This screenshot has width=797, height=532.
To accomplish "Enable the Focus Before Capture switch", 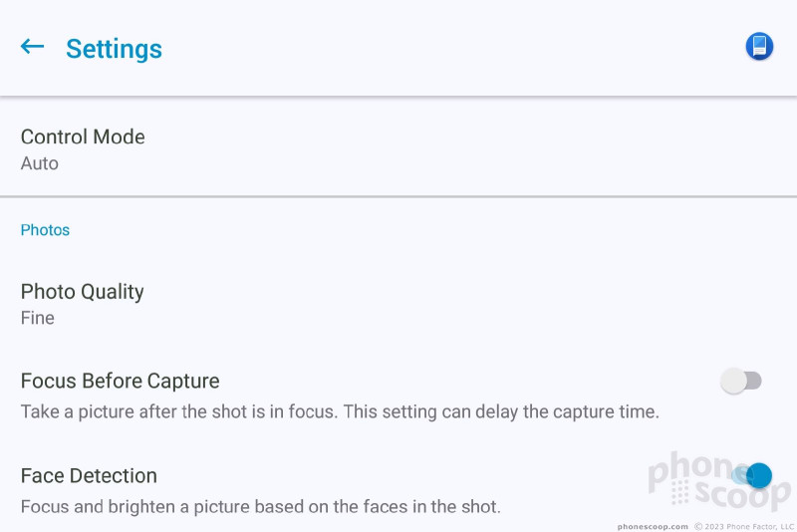I will point(741,382).
